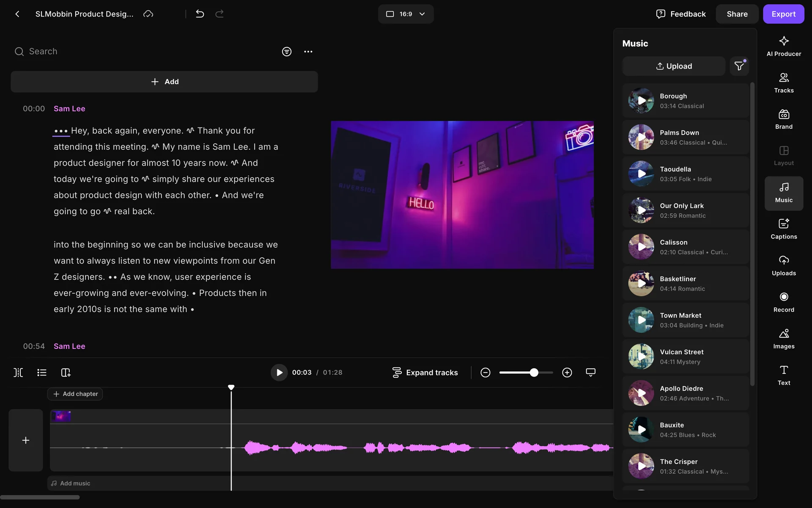Click the Export button
The width and height of the screenshot is (812, 508).
(x=783, y=14)
